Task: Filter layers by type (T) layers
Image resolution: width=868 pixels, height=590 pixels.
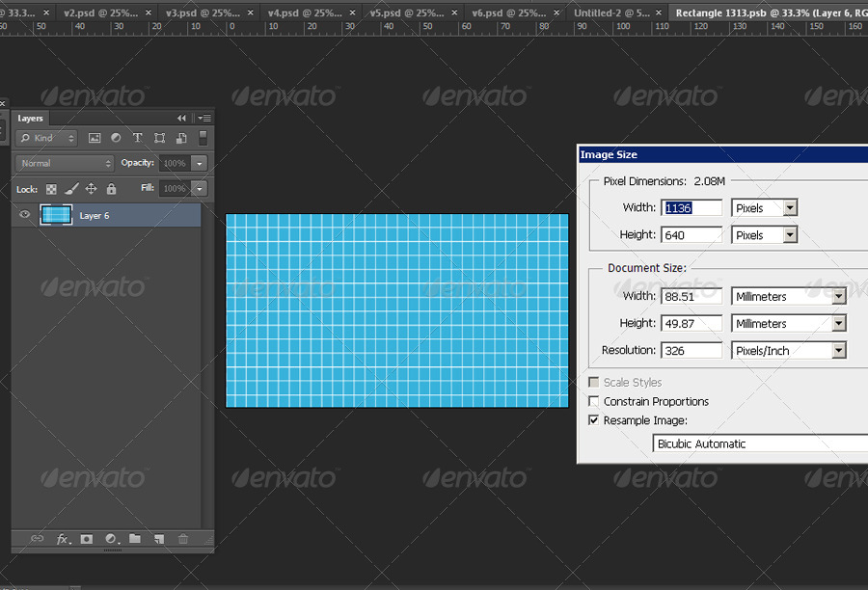Action: tap(137, 138)
